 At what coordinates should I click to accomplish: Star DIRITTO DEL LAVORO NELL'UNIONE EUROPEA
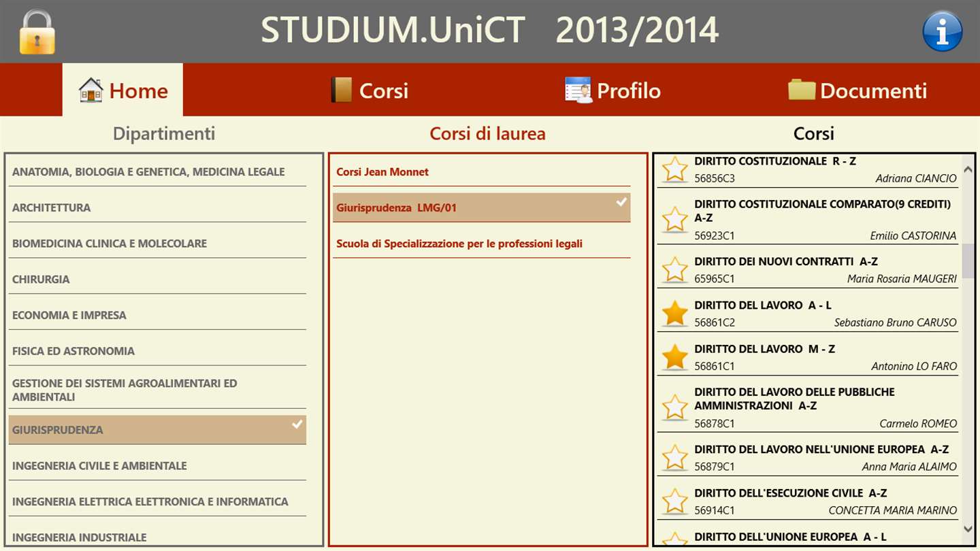click(675, 458)
